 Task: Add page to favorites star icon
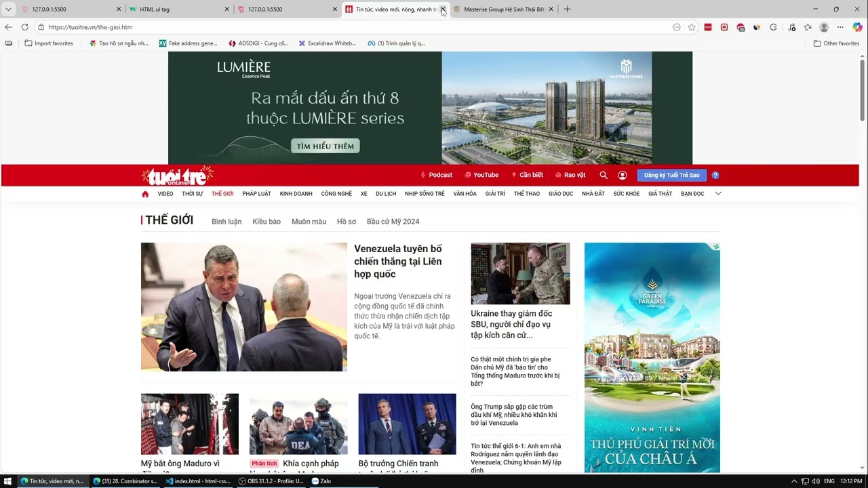point(692,27)
